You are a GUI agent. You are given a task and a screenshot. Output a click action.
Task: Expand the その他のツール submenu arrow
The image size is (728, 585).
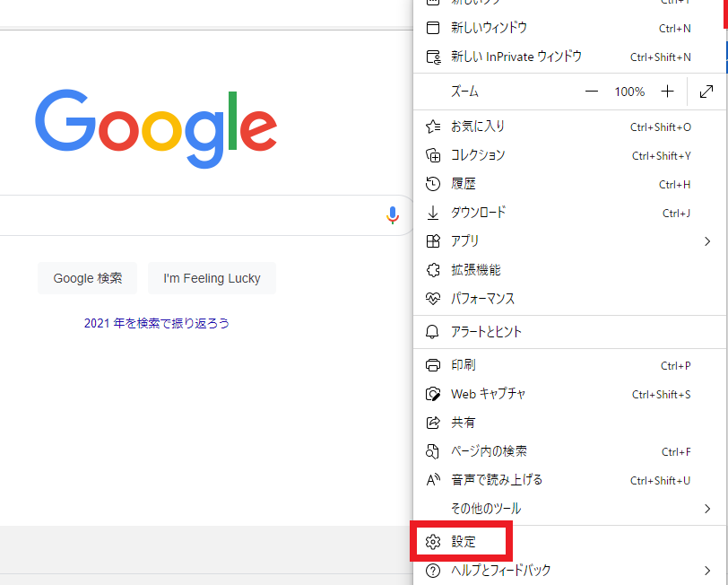coord(707,509)
